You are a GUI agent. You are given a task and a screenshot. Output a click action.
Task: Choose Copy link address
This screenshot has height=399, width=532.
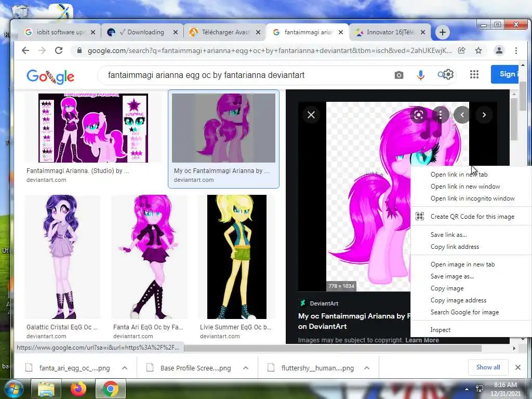pos(471,247)
